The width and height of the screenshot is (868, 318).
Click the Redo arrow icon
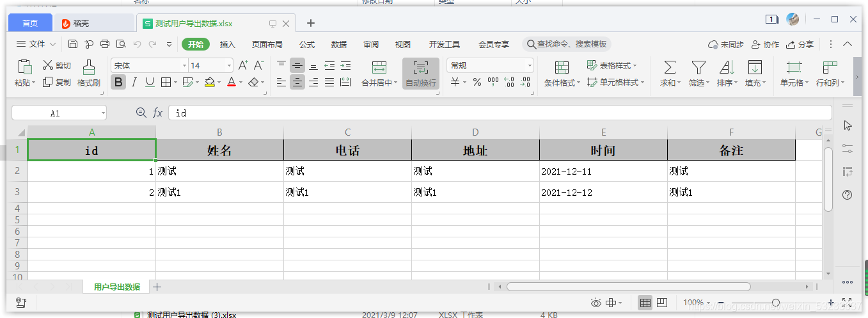152,44
